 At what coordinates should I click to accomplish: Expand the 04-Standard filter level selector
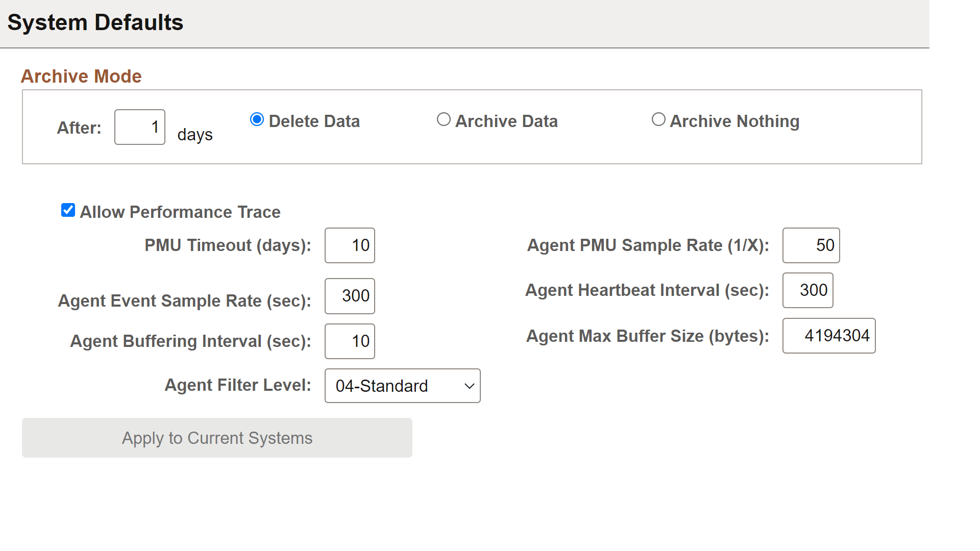[x=402, y=386]
